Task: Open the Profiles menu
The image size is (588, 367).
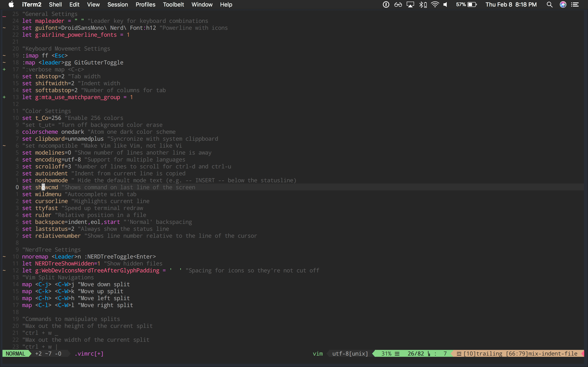Action: (145, 4)
